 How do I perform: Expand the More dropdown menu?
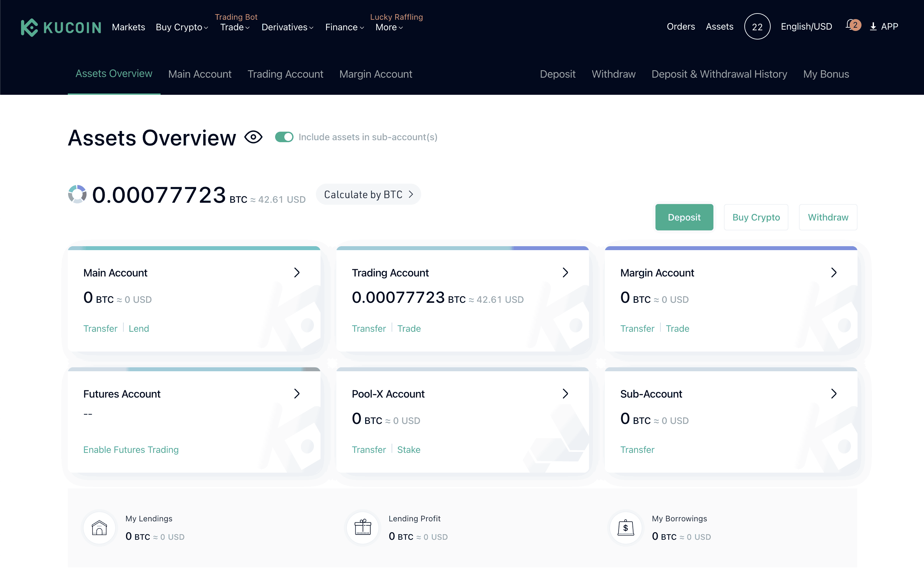tap(389, 27)
